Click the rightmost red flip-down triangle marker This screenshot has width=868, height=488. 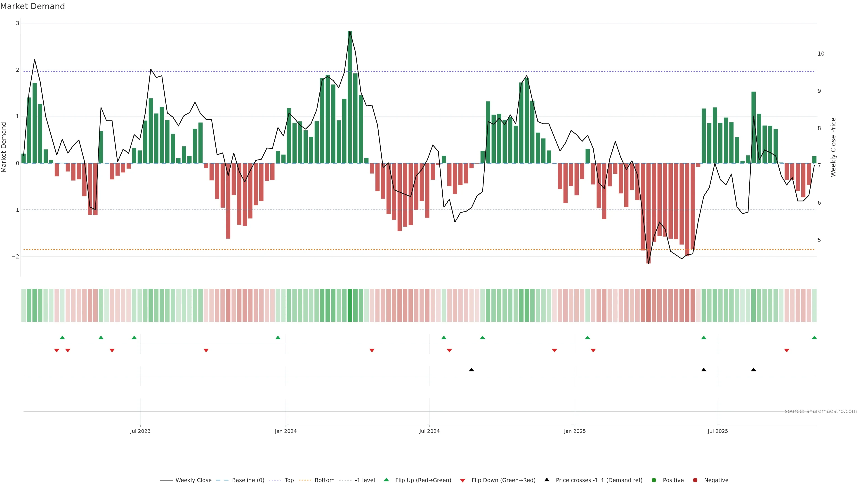pyautogui.click(x=787, y=351)
